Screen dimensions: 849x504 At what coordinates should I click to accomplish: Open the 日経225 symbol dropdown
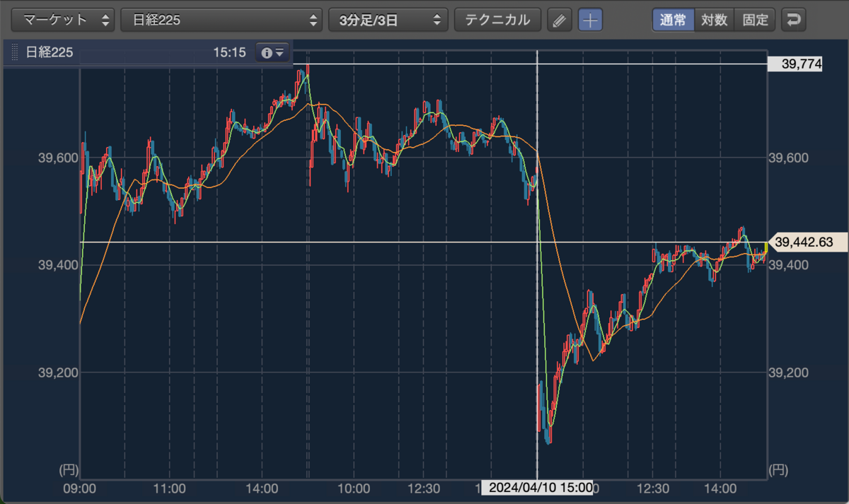[222, 20]
